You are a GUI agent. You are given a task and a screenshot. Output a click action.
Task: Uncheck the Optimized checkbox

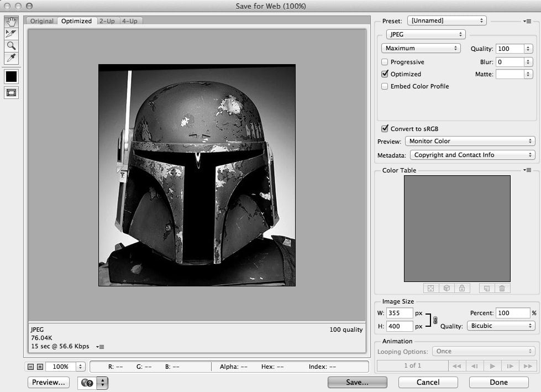coord(385,74)
